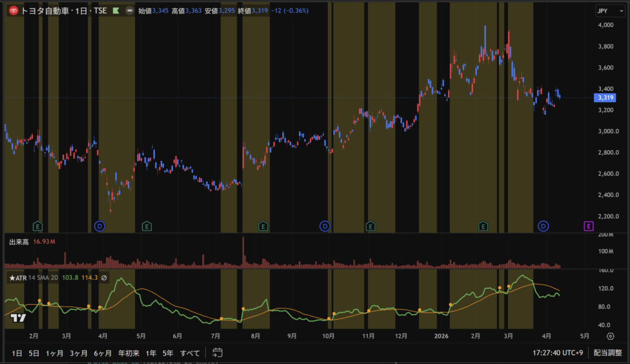
Task: Click the green market status flag icon
Action: [115, 11]
